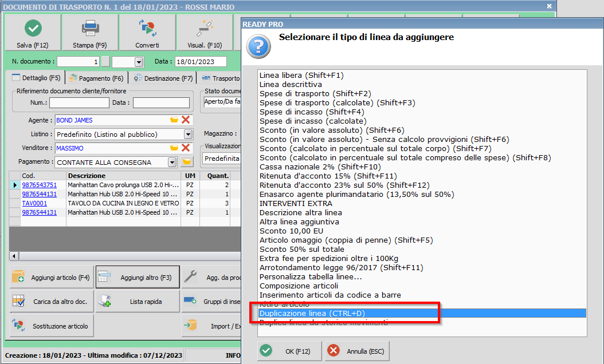Click green check icon on OK (F12)

[x=266, y=350]
